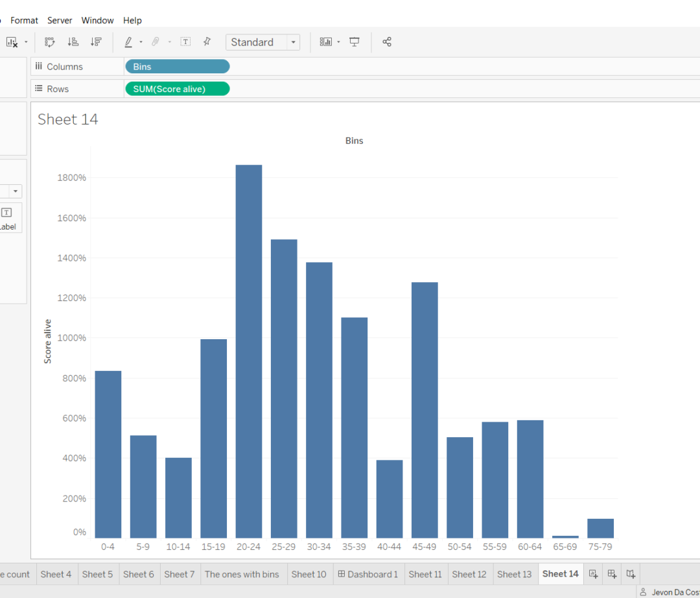700x598 pixels.
Task: Click the Fix Axes pin icon
Action: pos(207,42)
